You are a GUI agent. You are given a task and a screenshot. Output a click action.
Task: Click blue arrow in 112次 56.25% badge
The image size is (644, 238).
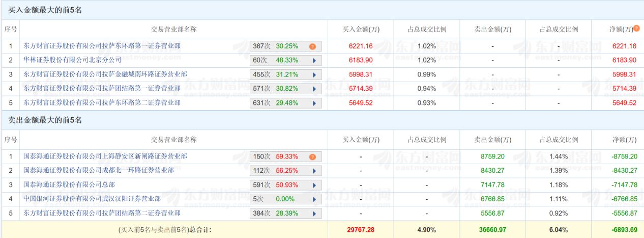(x=314, y=171)
